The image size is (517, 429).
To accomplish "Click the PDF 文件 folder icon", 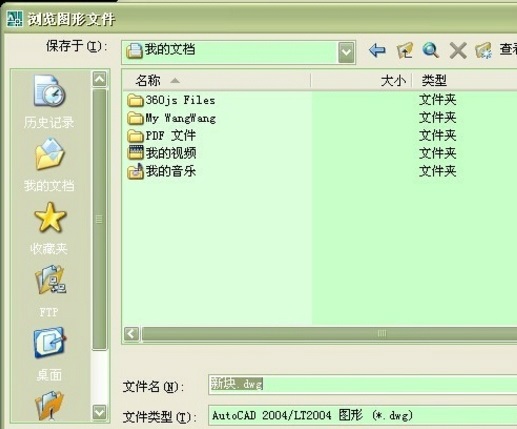I will click(135, 136).
